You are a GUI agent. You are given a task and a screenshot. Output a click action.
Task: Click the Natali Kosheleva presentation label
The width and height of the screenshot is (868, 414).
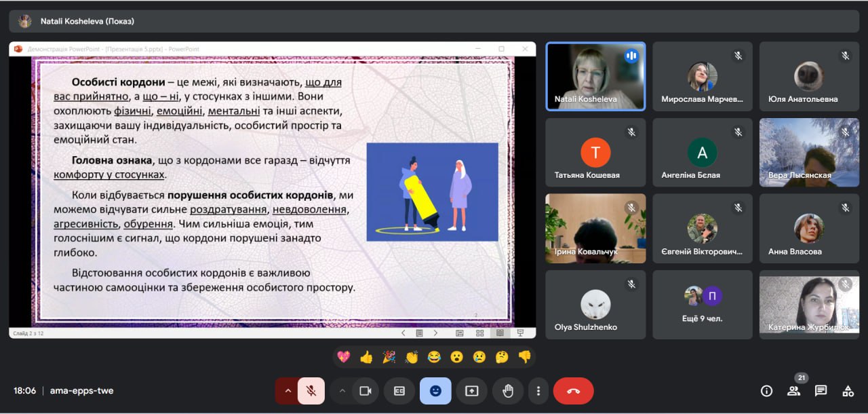87,21
